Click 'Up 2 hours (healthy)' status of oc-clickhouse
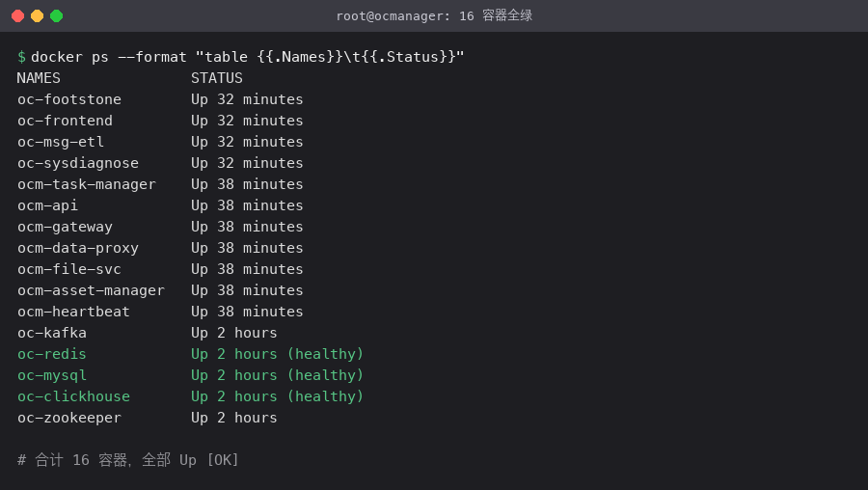 coord(278,396)
